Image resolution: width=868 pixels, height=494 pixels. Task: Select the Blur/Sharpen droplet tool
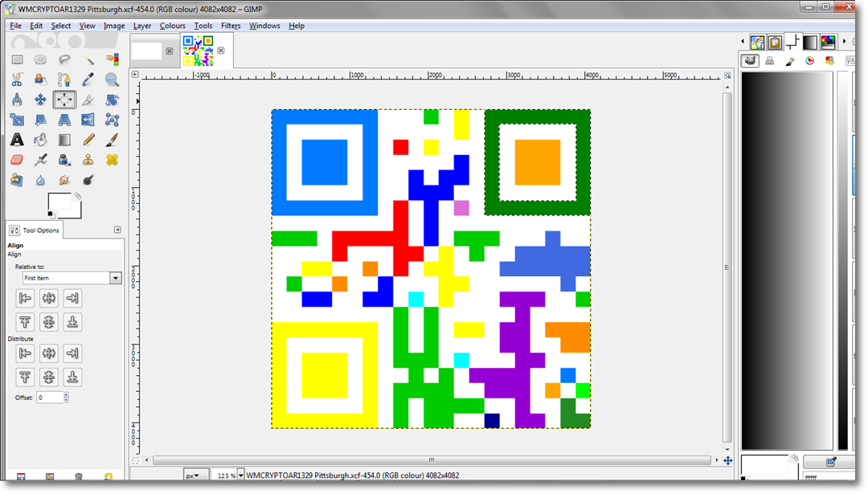[40, 180]
